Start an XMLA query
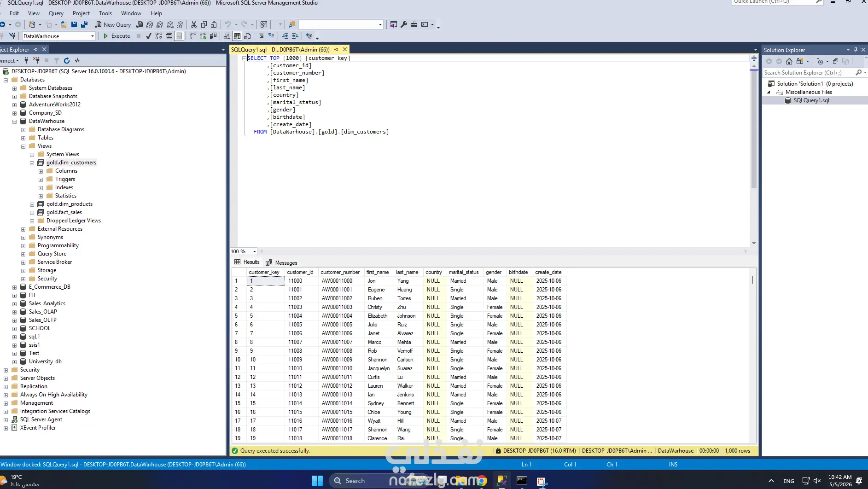Viewport: 868px width, 489px height. click(x=170, y=24)
